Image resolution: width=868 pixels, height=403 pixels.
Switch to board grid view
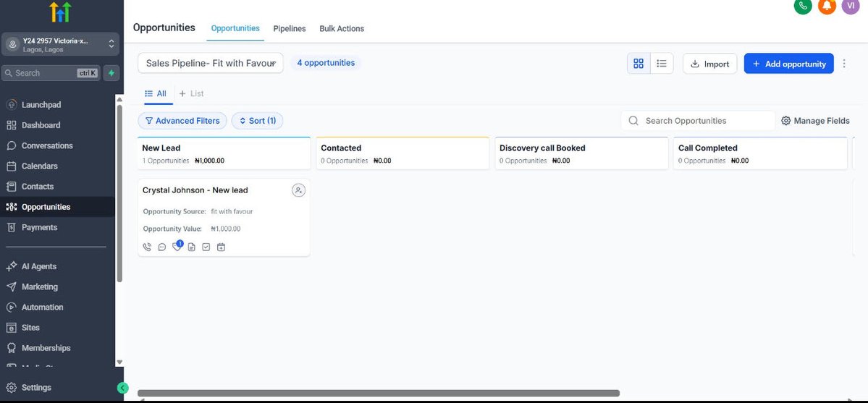[x=639, y=64]
